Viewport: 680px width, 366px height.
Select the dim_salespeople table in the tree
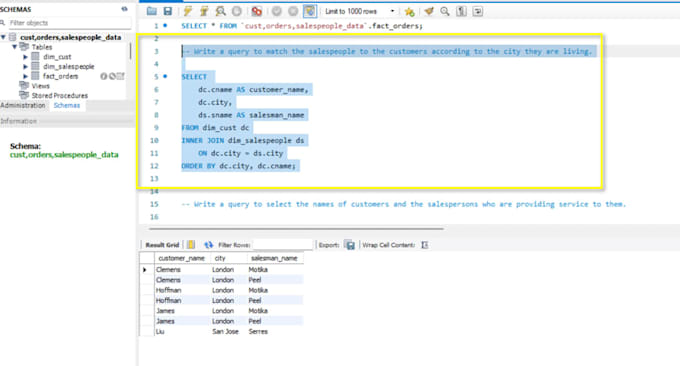pos(69,66)
